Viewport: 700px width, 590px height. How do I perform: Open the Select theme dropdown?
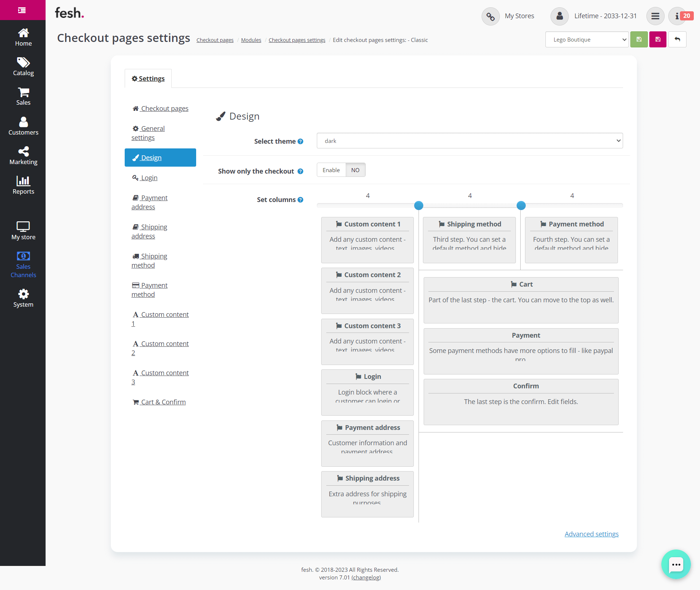click(470, 141)
